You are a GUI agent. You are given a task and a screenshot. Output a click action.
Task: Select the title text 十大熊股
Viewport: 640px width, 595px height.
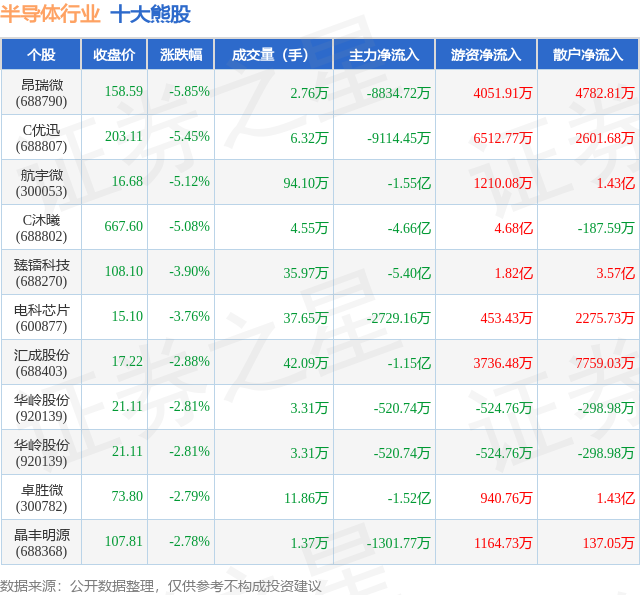(151, 14)
